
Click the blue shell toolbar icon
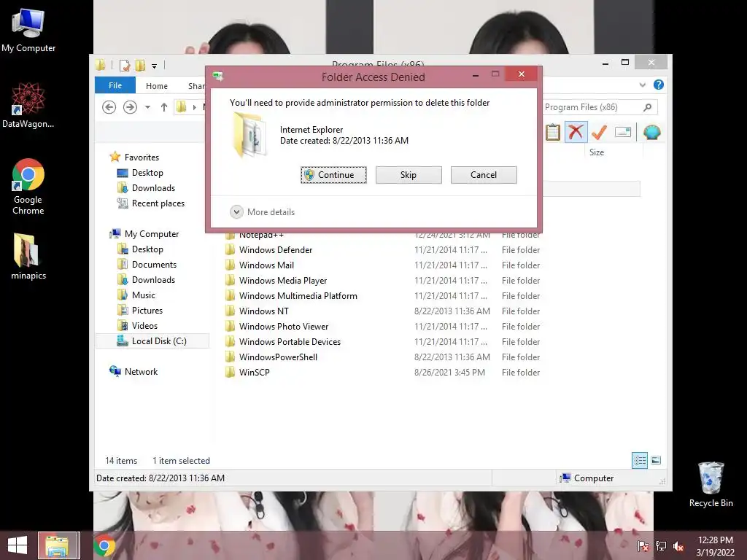point(651,132)
